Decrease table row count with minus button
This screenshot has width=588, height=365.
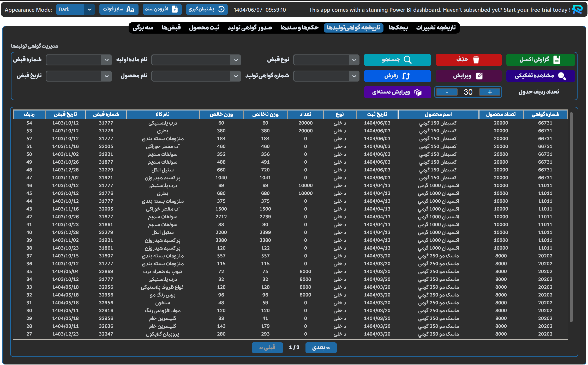pyautogui.click(x=447, y=92)
